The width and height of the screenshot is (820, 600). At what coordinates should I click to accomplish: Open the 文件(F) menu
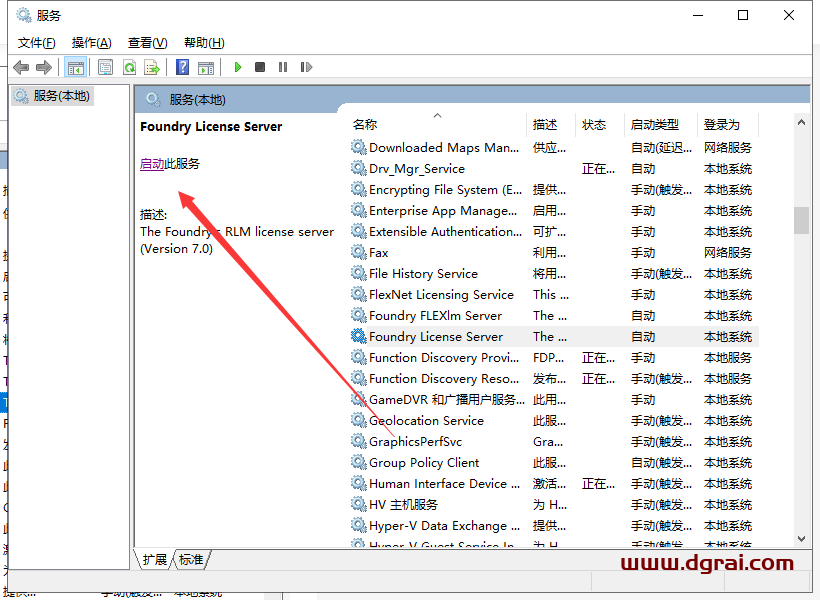coord(37,43)
